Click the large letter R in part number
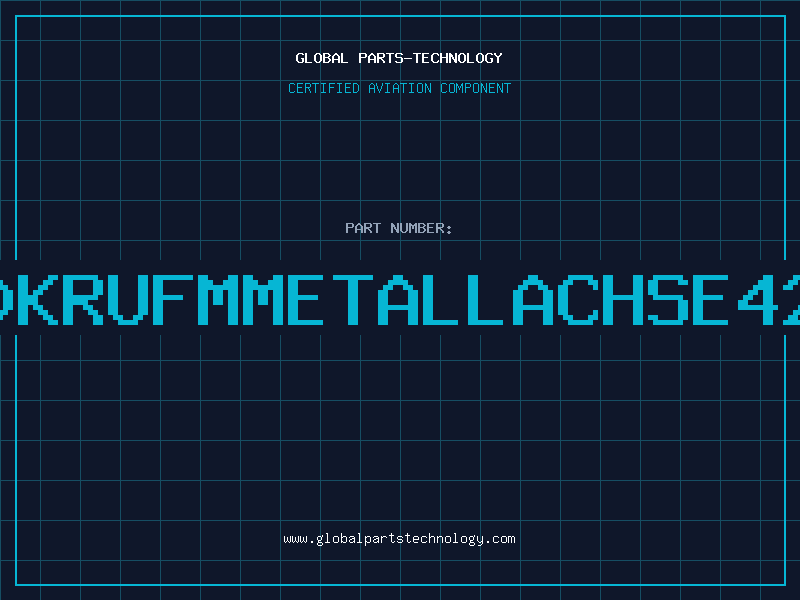 coord(82,299)
